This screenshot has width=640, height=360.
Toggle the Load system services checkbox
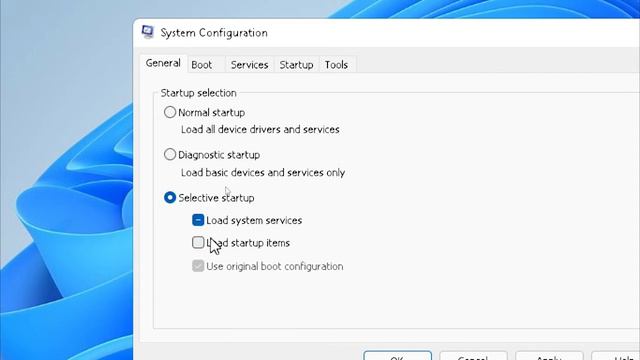[198, 220]
